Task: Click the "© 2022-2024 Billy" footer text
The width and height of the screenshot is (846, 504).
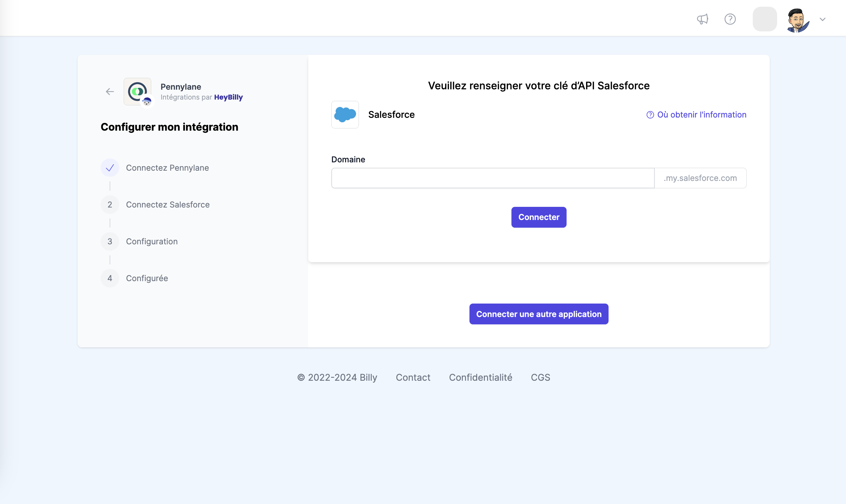Action: click(x=337, y=377)
